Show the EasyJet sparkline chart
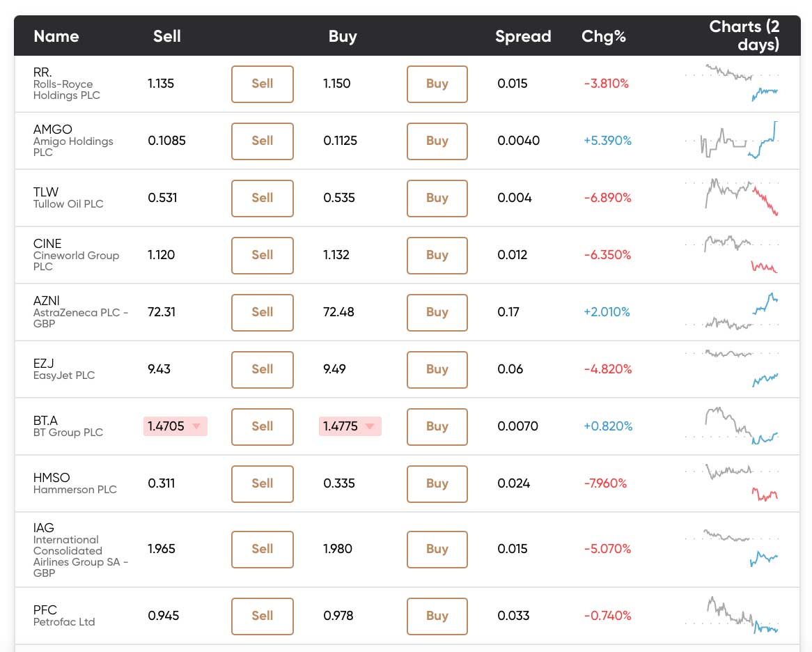812x652 pixels. pyautogui.click(x=731, y=368)
